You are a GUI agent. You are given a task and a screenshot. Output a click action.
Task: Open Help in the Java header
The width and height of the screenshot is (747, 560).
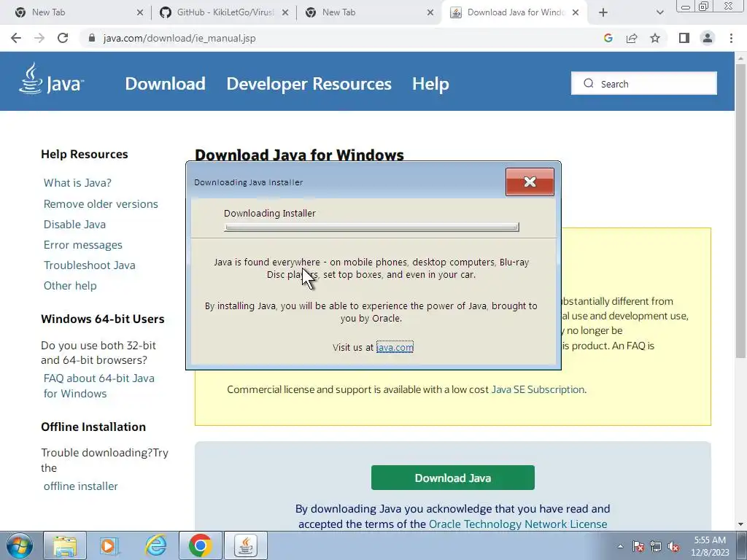click(430, 84)
